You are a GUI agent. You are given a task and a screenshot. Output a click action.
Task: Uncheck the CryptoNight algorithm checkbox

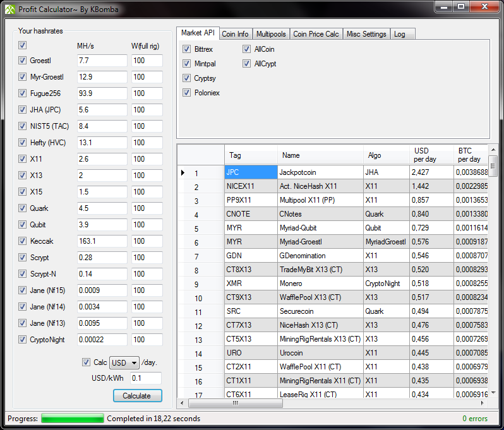(x=22, y=339)
